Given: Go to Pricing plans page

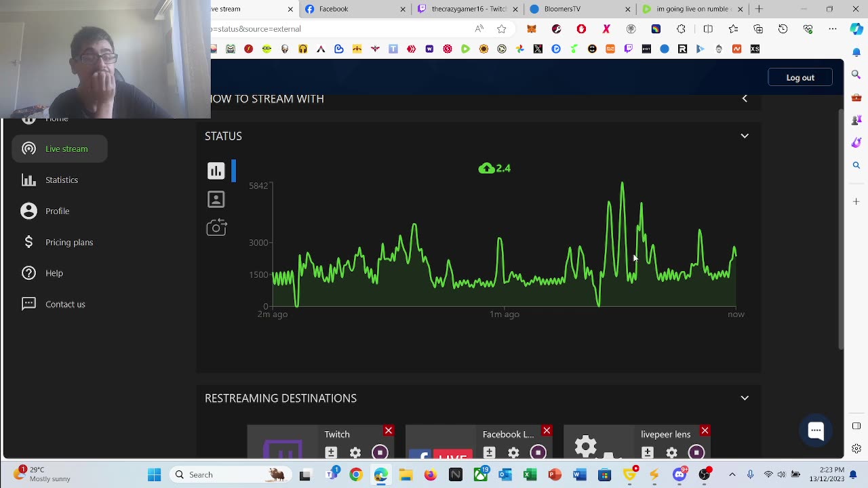Looking at the screenshot, I should tap(69, 242).
